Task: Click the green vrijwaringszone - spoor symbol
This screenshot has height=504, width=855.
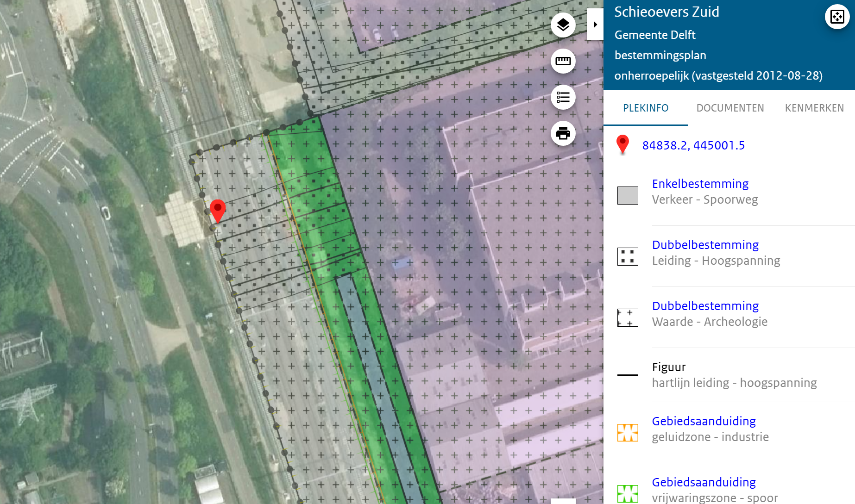Action: coord(628,494)
